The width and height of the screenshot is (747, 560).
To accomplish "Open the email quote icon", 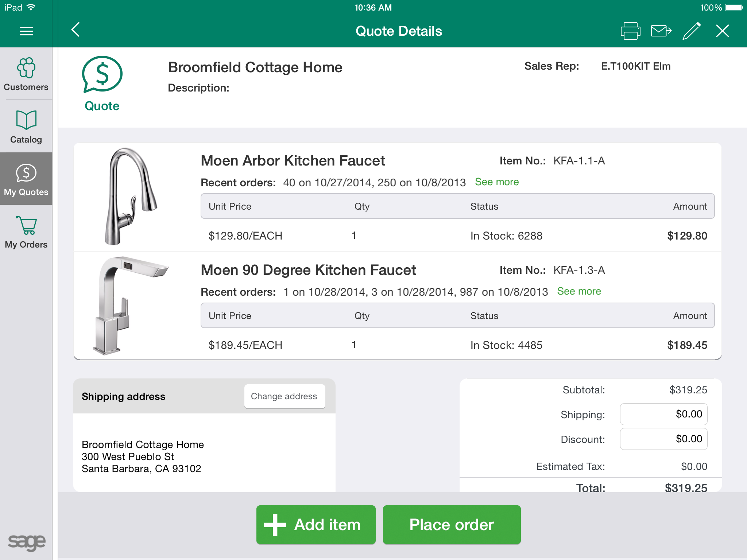I will (661, 31).
